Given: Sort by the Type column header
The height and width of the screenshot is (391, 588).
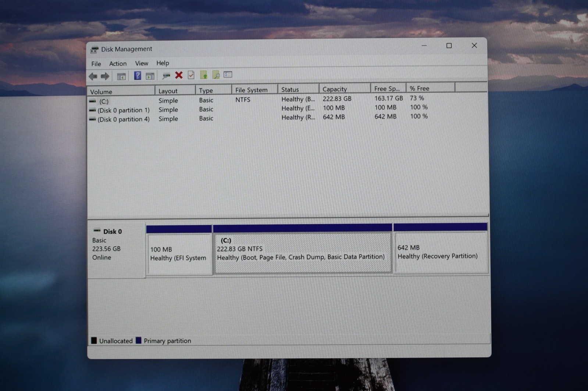Looking at the screenshot, I should click(213, 90).
